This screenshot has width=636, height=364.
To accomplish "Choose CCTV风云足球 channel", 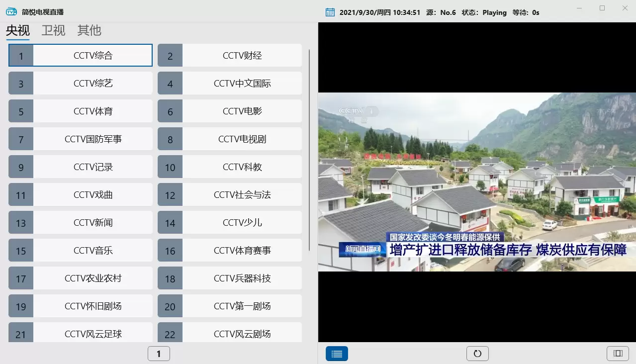I will pyautogui.click(x=81, y=332).
